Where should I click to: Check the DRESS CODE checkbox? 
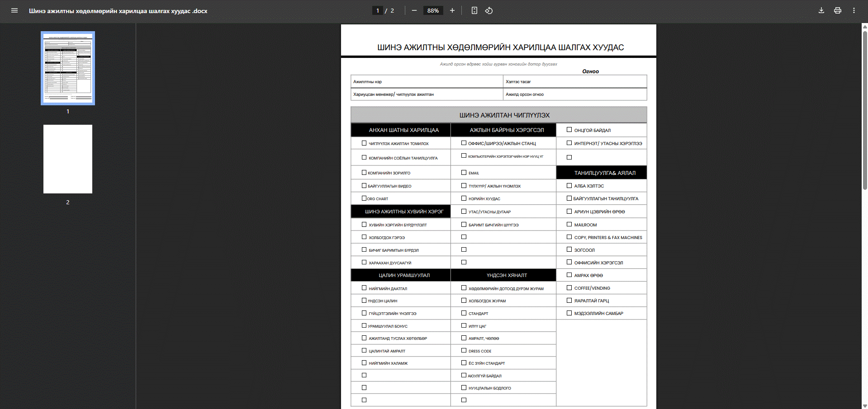[464, 350]
